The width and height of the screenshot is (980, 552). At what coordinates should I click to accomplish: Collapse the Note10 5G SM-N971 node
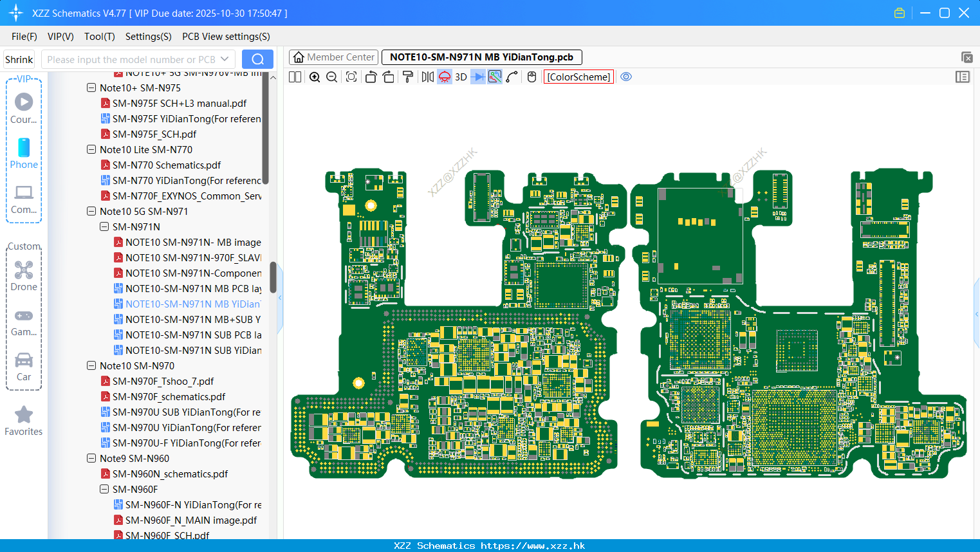point(91,211)
